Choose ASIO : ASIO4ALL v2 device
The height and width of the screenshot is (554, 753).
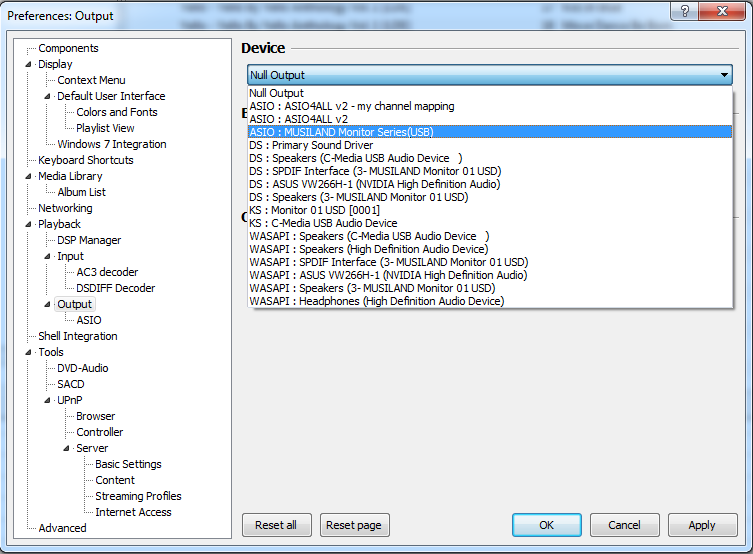[x=490, y=119]
